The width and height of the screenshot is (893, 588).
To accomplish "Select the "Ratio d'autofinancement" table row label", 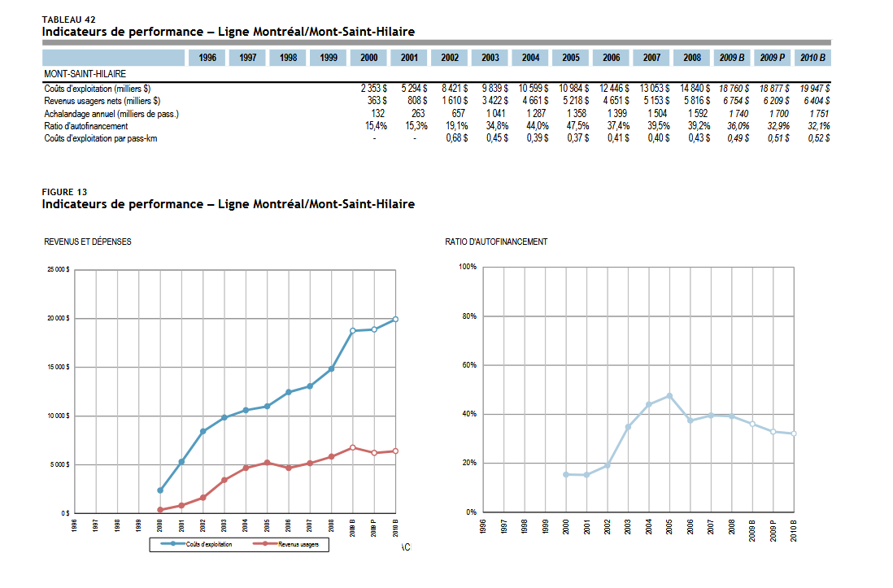I will coord(86,126).
